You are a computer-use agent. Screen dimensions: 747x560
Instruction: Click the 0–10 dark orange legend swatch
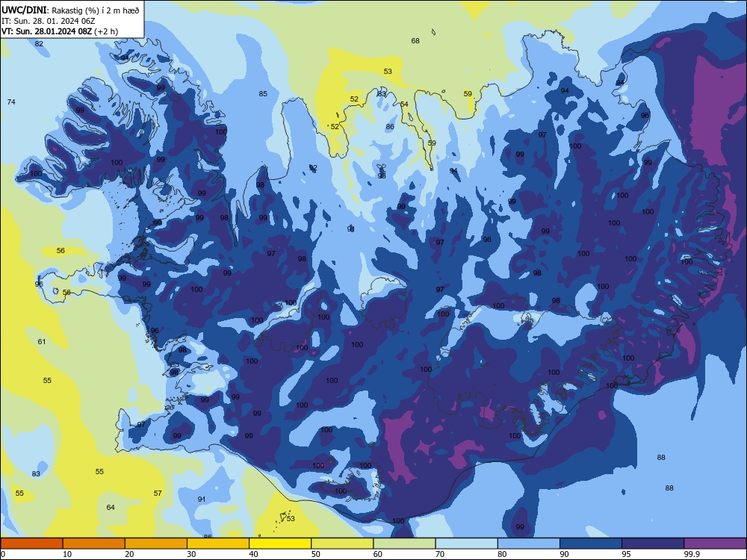[x=31, y=544]
